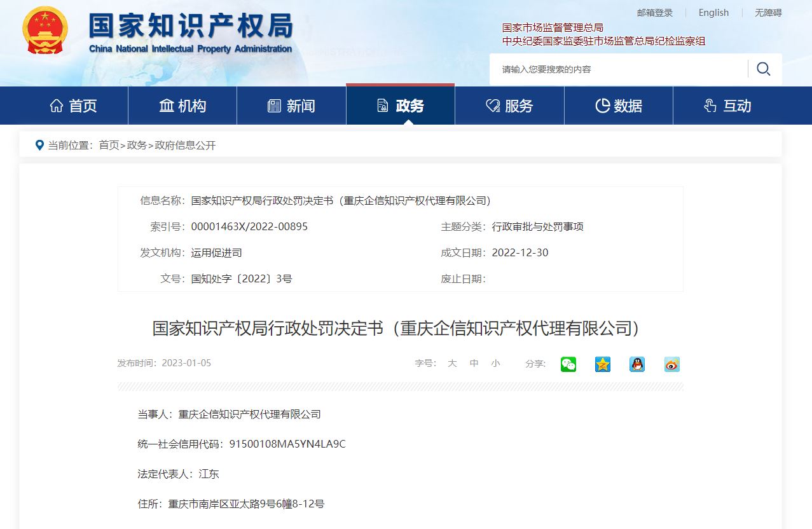
Task: Click the national emblem logo
Action: coord(45,32)
